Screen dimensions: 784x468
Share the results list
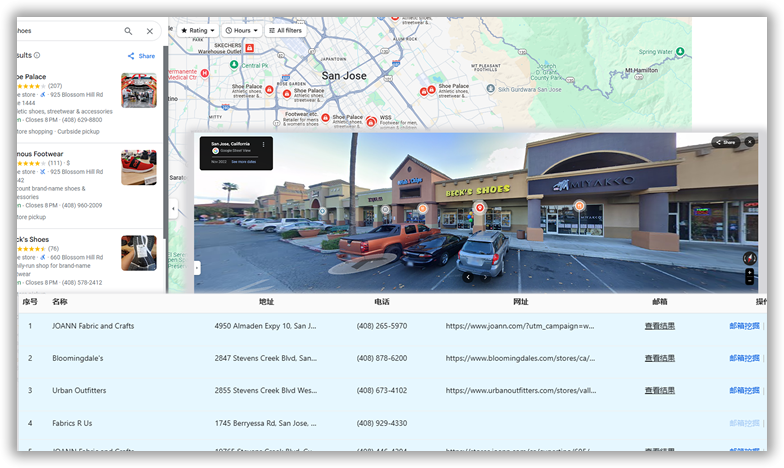(141, 56)
